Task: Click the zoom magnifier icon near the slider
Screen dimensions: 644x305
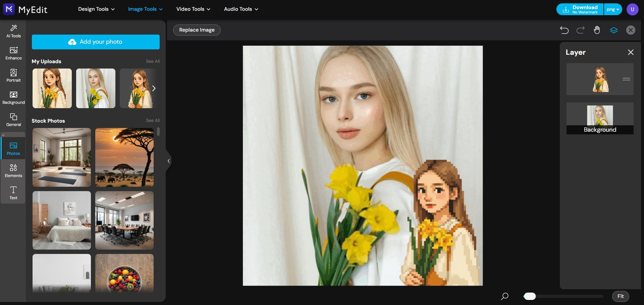Action: pos(505,296)
